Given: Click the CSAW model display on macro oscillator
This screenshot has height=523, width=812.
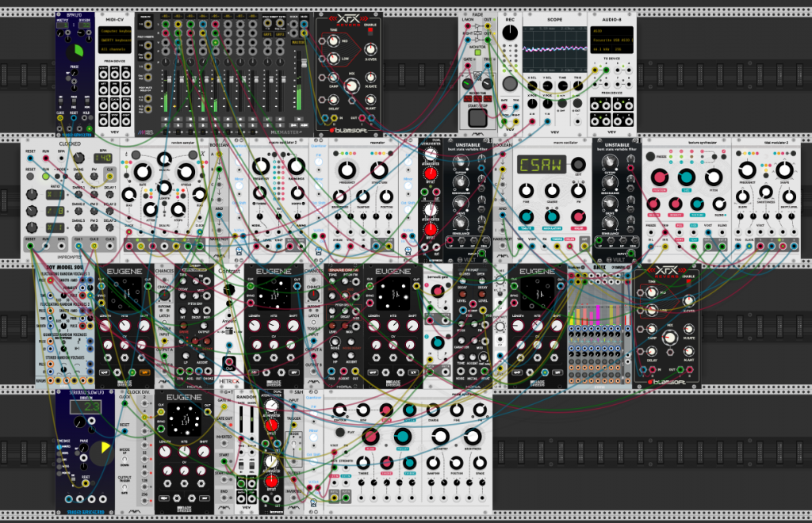Looking at the screenshot, I should coord(541,165).
